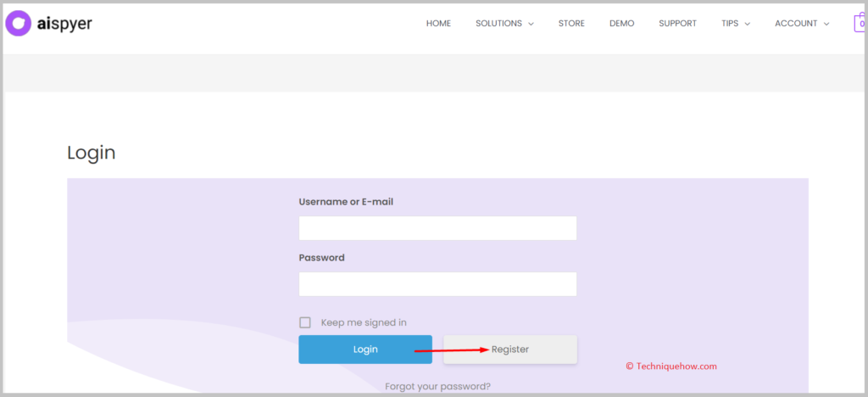Open the aispyer logo homepage
The width and height of the screenshot is (868, 397).
point(48,23)
